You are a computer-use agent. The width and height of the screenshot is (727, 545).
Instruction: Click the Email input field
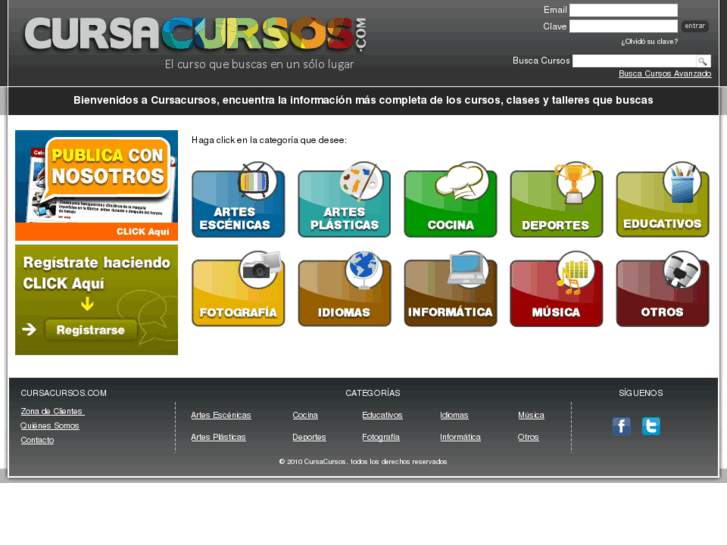[623, 10]
